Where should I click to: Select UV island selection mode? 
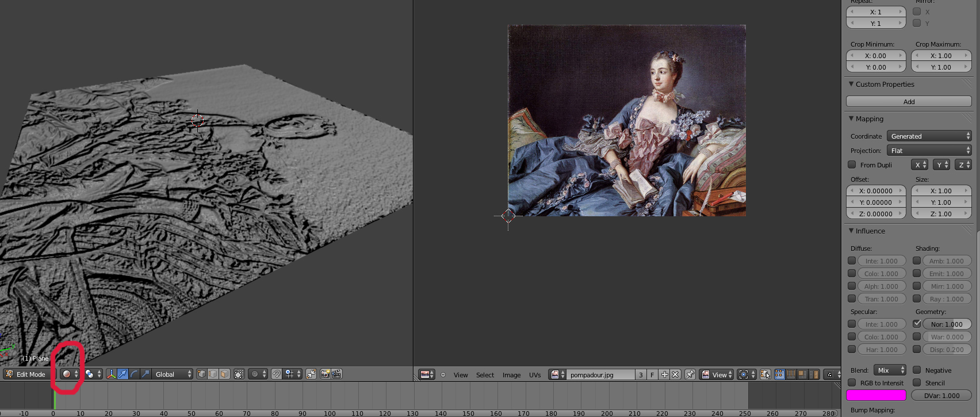pyautogui.click(x=814, y=374)
